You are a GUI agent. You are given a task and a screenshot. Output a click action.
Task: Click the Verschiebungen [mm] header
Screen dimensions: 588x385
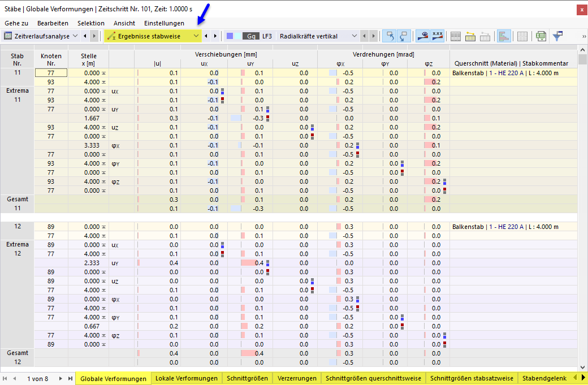226,54
